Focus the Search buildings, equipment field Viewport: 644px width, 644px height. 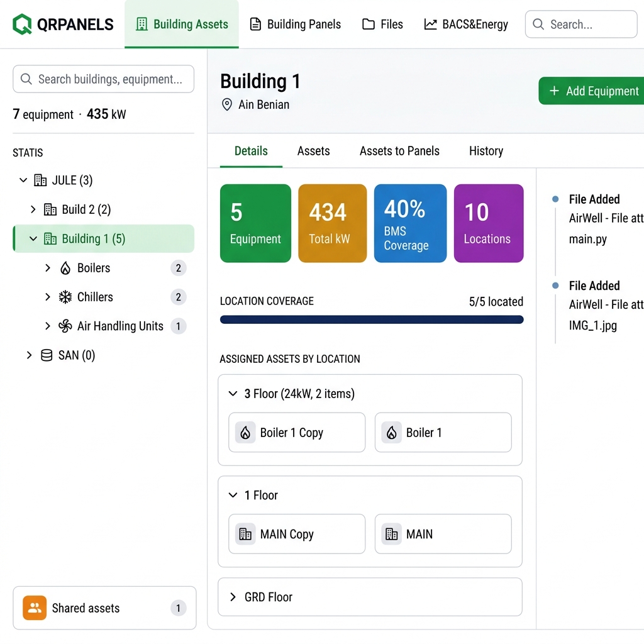point(104,79)
